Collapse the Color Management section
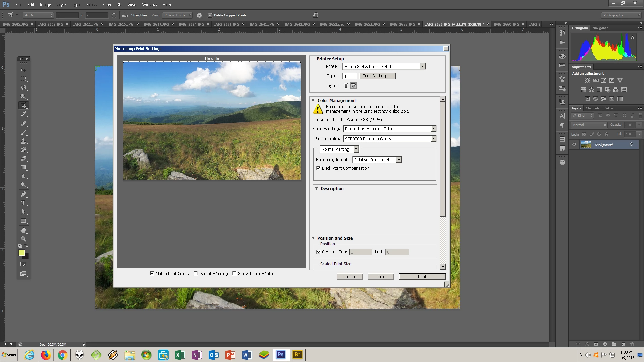The height and width of the screenshot is (362, 644). 313,100
